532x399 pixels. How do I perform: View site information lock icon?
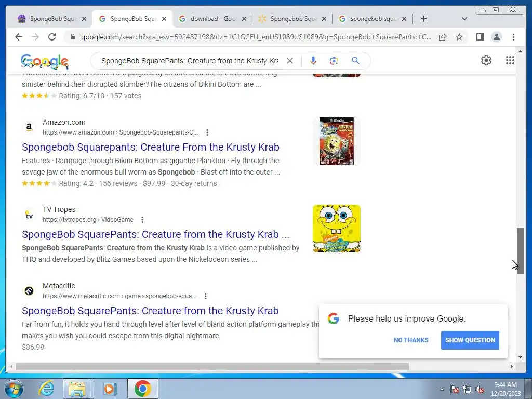coord(72,37)
